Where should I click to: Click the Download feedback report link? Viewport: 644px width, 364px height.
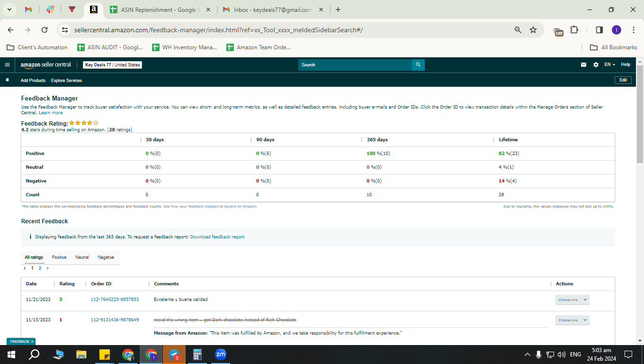[217, 237]
